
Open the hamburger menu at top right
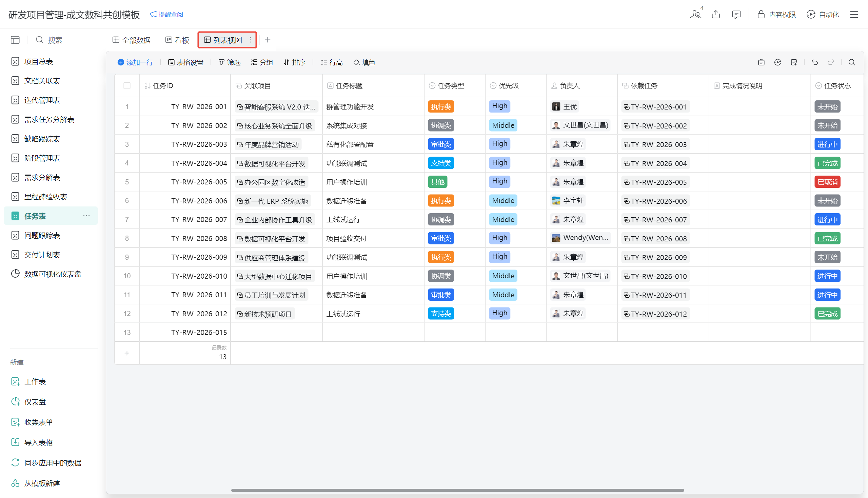854,14
